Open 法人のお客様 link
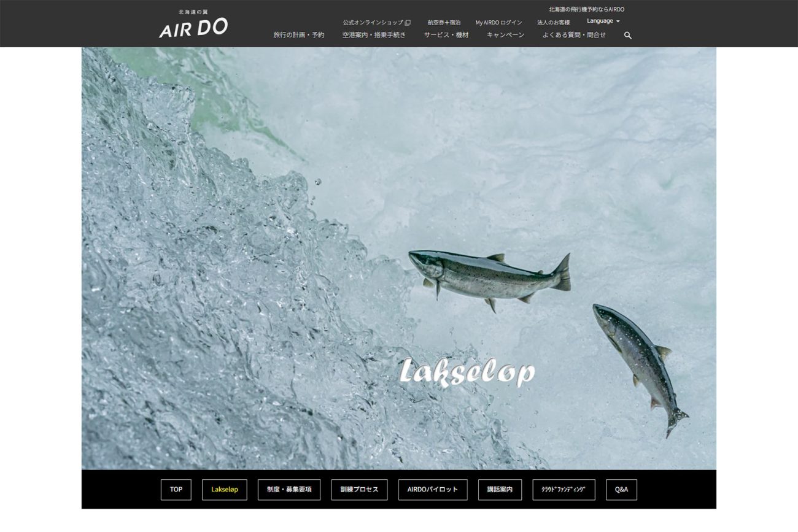 point(554,23)
